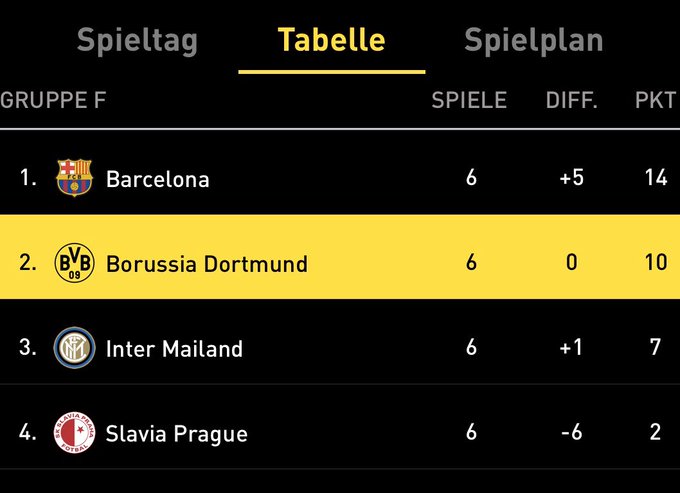This screenshot has height=493, width=680.
Task: Click Barcelona's 14 points value
Action: click(656, 177)
